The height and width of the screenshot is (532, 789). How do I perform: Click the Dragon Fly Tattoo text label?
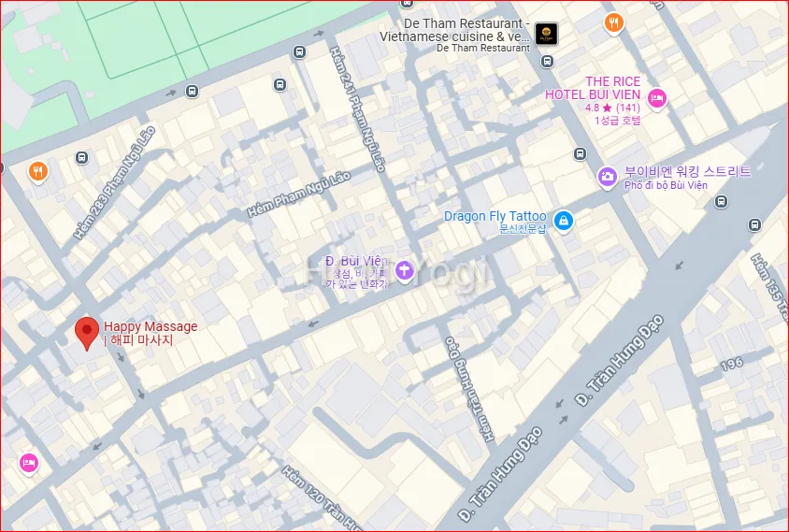[x=495, y=217]
